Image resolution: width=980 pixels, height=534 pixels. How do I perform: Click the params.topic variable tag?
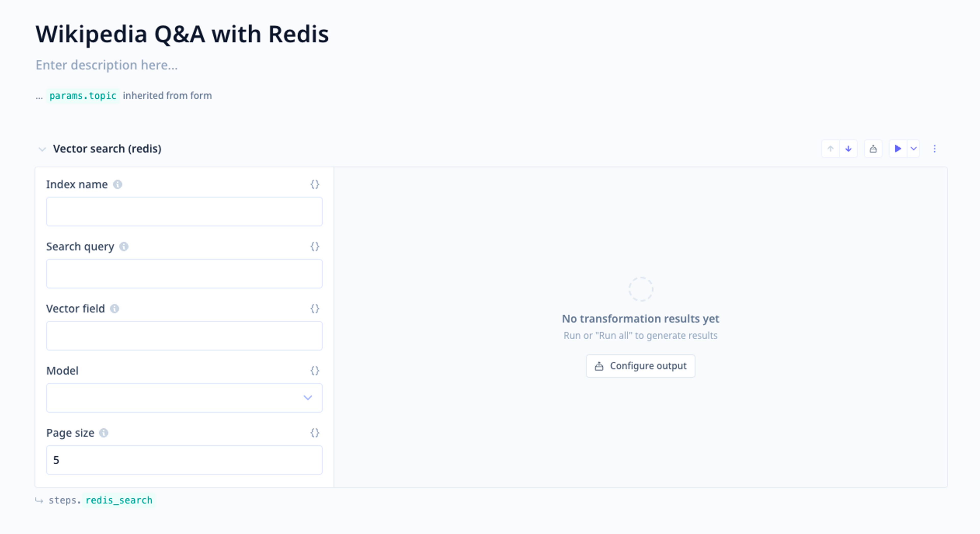(x=83, y=95)
